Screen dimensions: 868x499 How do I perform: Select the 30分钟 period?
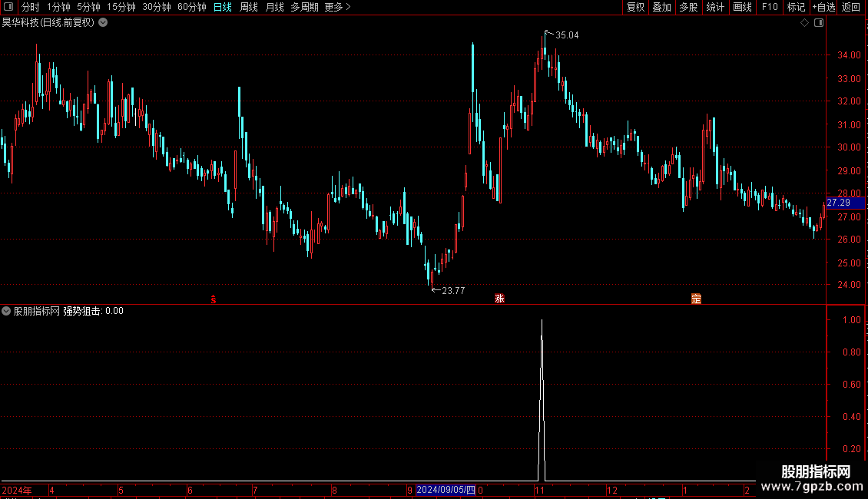tap(157, 7)
